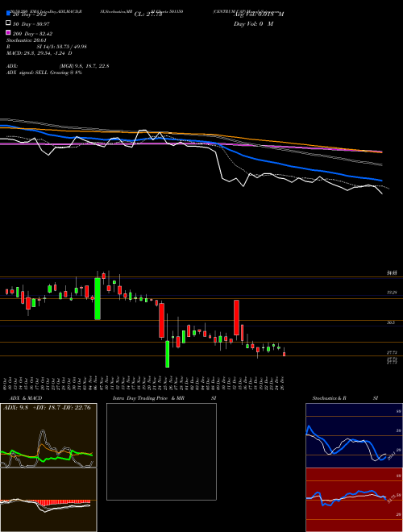
Task: Click the 'Intra Day Trading Price & MR' title
Action: point(148,398)
